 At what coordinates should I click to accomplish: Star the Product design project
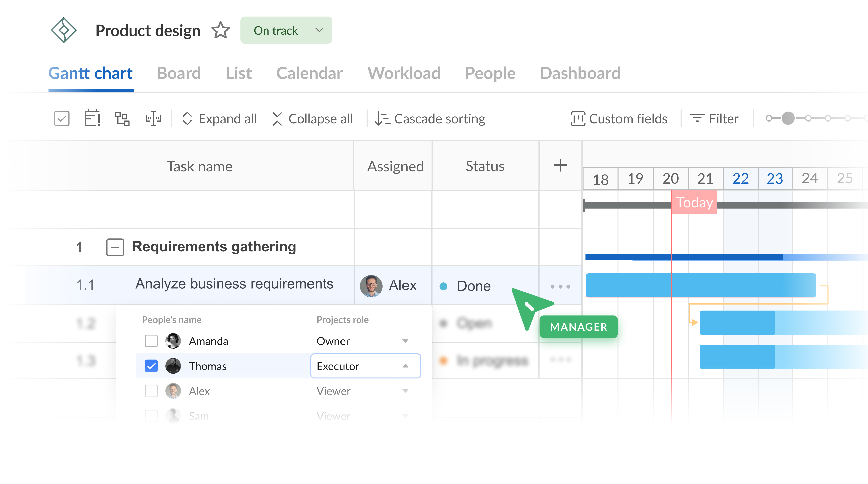tap(220, 30)
